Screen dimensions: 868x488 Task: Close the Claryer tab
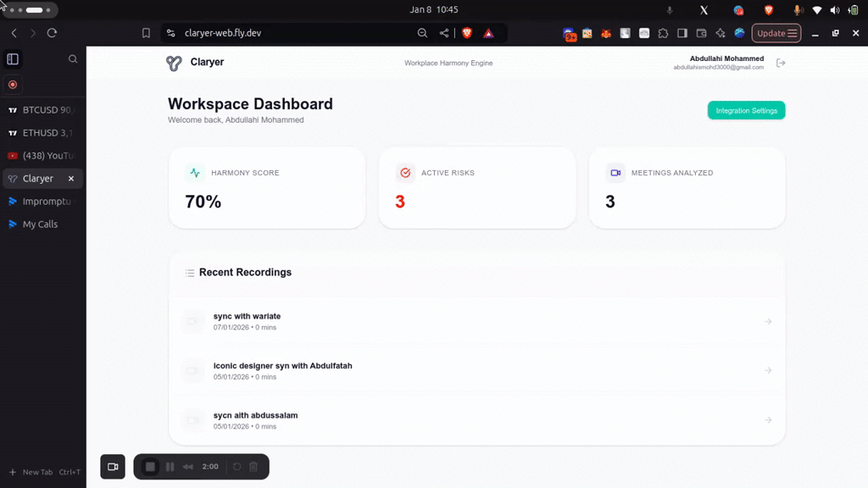tap(71, 179)
